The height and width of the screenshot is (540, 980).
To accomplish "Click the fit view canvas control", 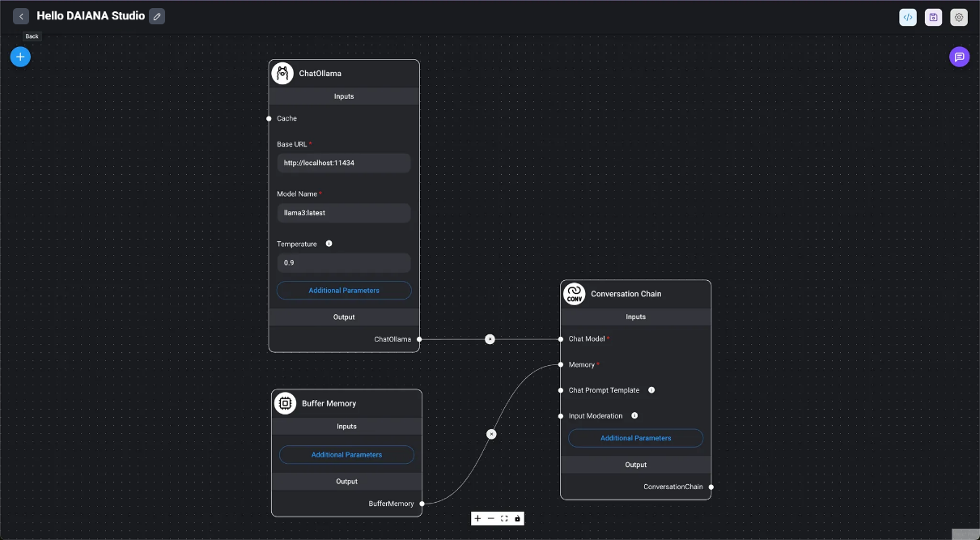I will coord(504,518).
